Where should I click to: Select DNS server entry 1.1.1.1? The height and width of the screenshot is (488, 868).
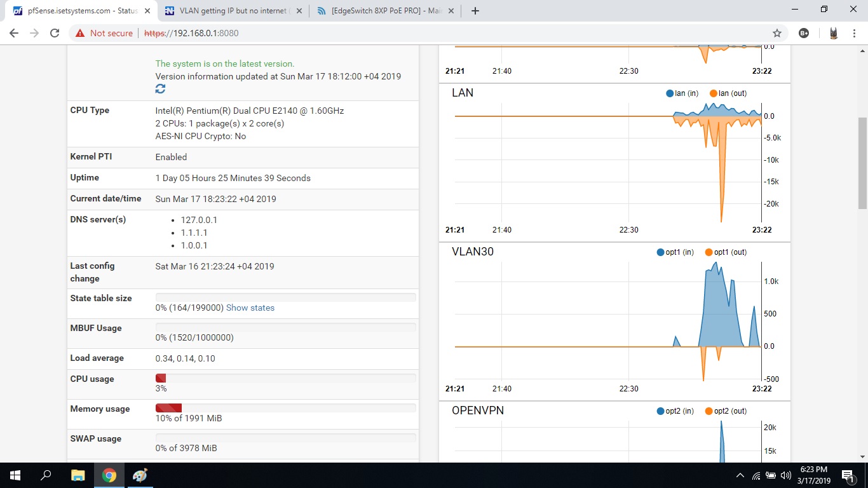[194, 233]
